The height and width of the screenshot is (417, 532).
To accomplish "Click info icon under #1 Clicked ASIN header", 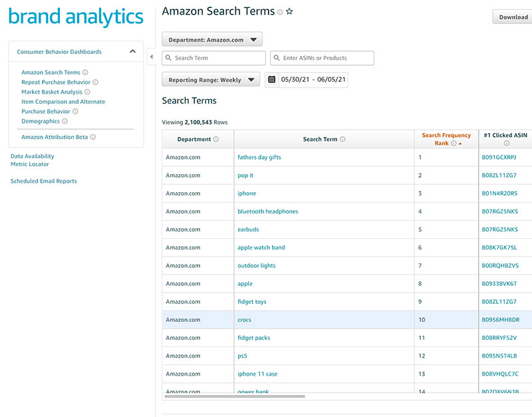I will pos(507,143).
